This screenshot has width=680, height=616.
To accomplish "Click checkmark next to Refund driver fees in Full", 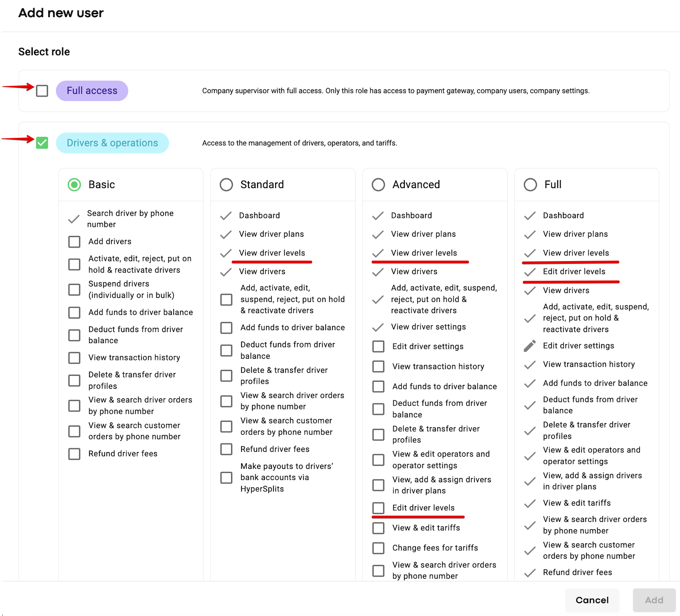I will pyautogui.click(x=530, y=572).
